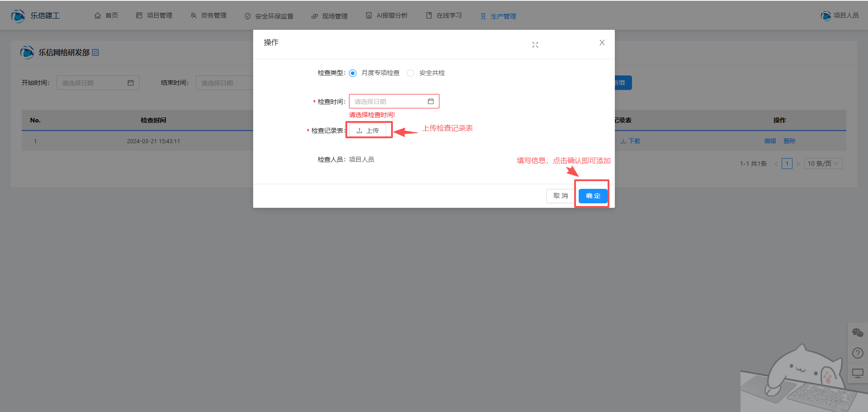This screenshot has height=412, width=868.
Task: Open the 项目管理 menu
Action: click(154, 16)
